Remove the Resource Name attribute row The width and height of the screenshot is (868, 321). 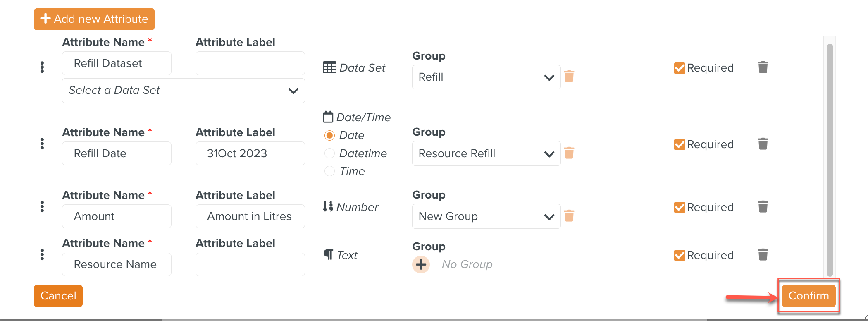pos(763,255)
